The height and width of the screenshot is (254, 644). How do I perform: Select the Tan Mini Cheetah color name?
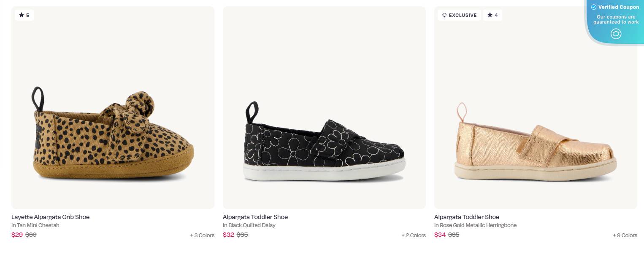coord(35,225)
